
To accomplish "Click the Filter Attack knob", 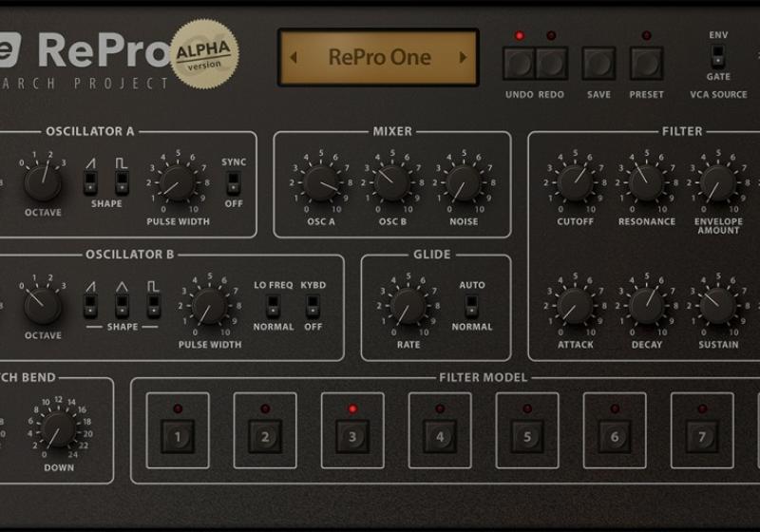I will click(x=575, y=306).
